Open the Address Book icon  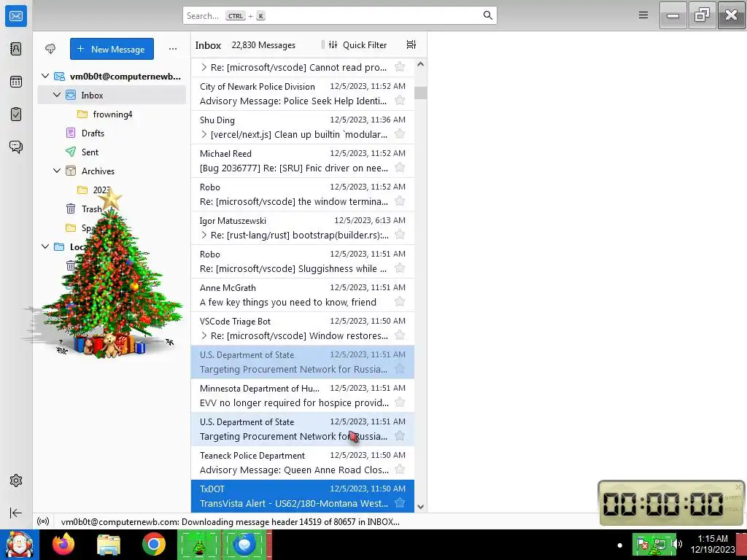click(x=16, y=49)
